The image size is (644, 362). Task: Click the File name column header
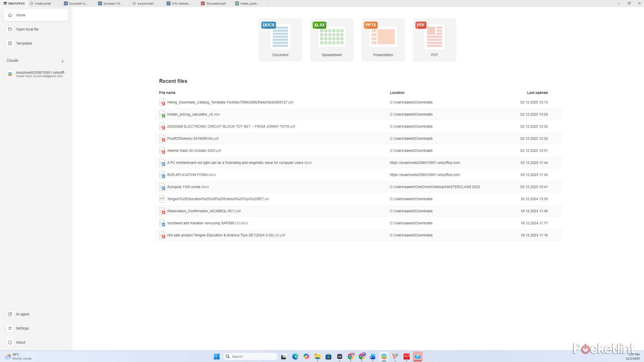167,93
